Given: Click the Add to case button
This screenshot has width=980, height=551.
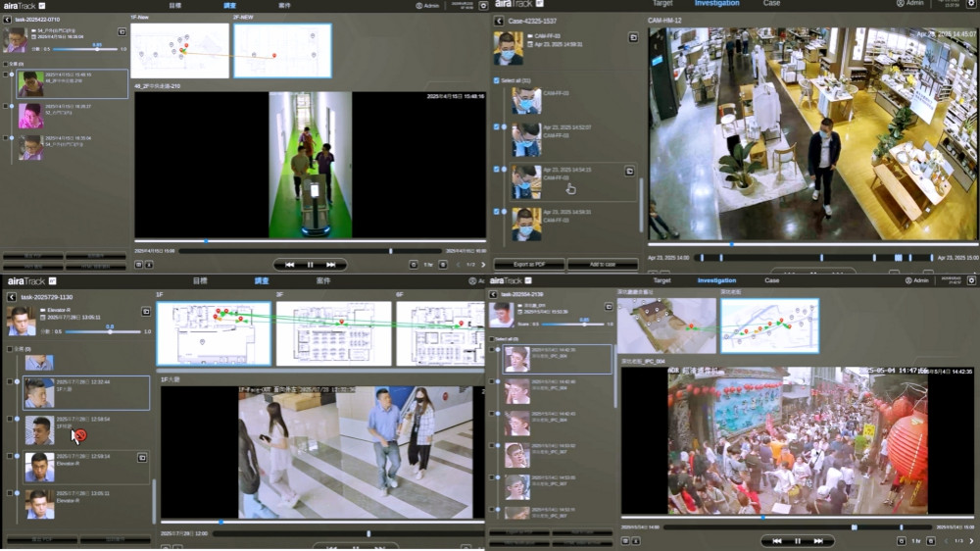Looking at the screenshot, I should tap(603, 265).
